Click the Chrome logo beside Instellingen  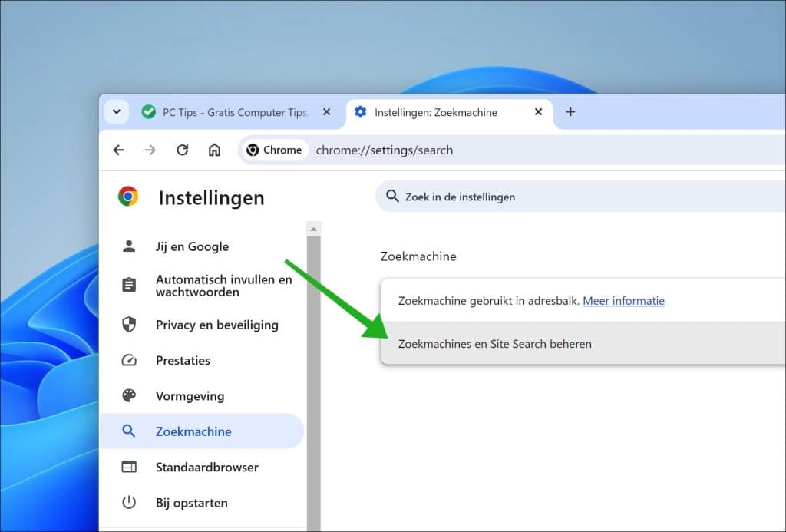128,197
